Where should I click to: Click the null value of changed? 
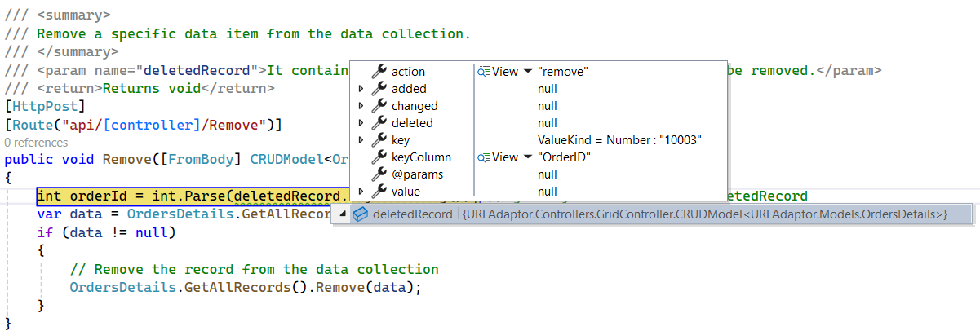click(548, 106)
